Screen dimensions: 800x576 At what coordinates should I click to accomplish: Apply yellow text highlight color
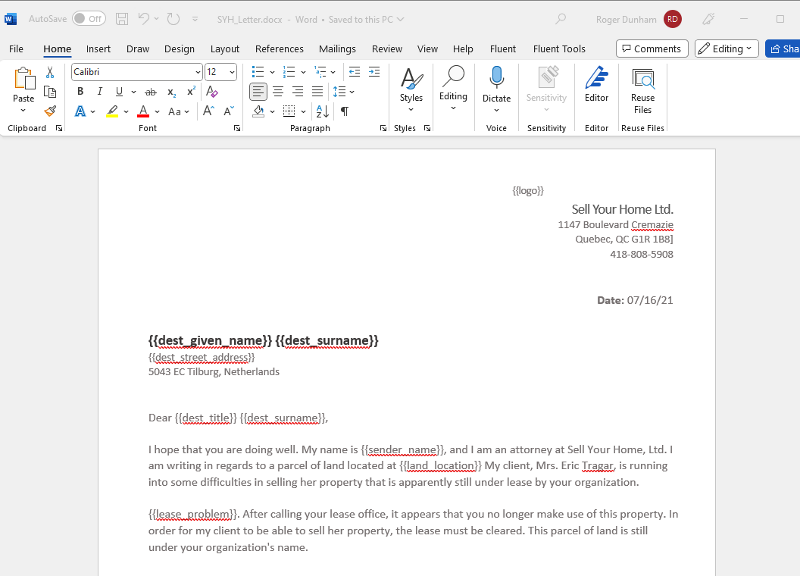[112, 111]
